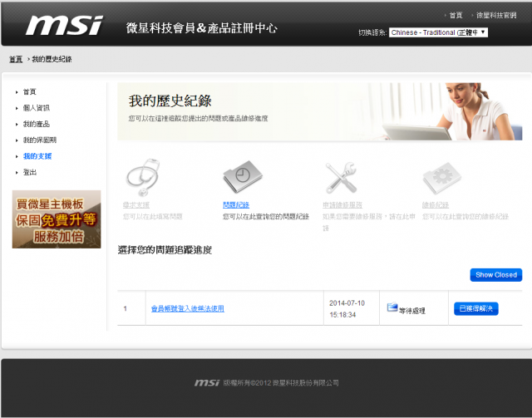Click the Show Closed button

[x=496, y=275]
